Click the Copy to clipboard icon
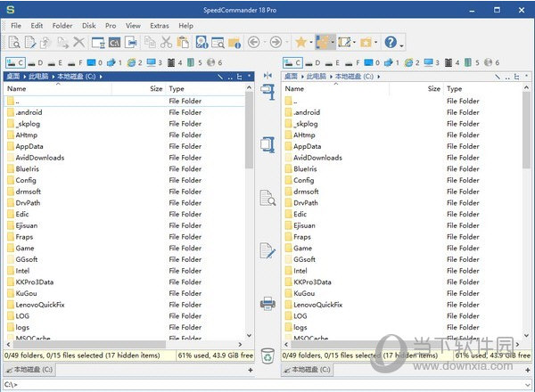This screenshot has height=392, width=535. click(150, 42)
